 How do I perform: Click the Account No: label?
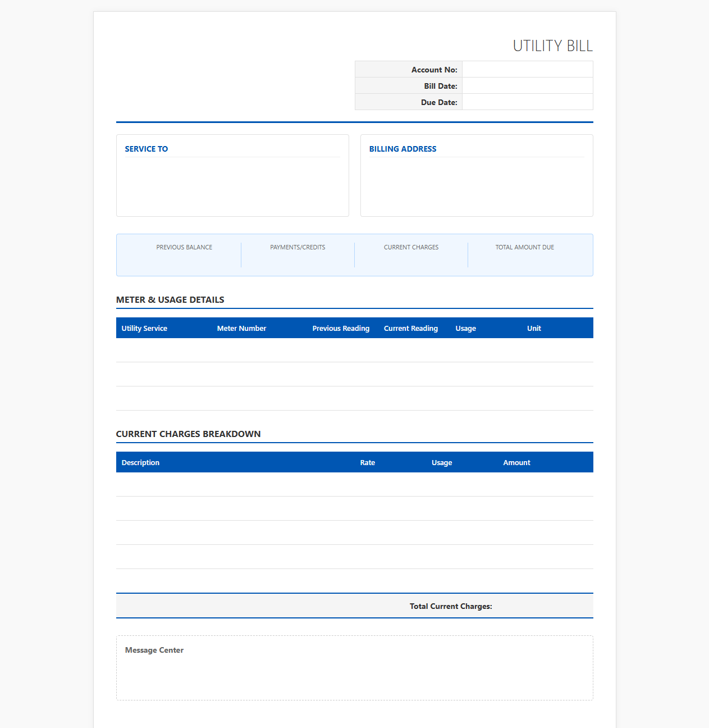(434, 70)
